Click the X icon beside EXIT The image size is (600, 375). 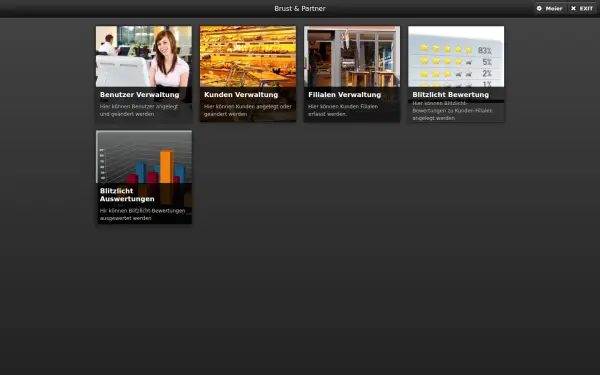[573, 8]
